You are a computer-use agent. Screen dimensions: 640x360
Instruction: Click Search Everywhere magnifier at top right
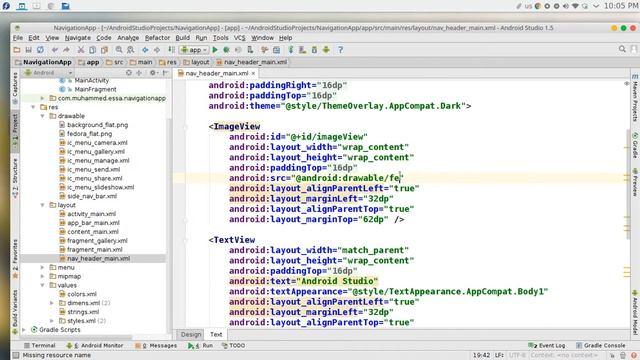coord(622,49)
